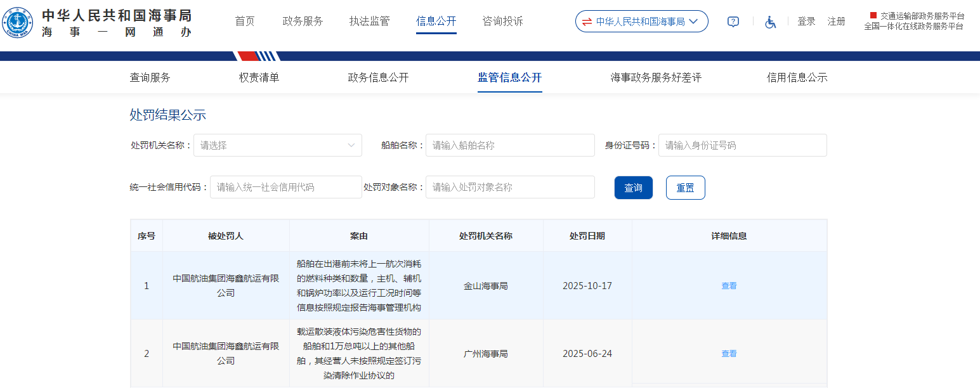Screen dimensions: 980x388
Task: Click into the 统一社会信用代码 input field
Action: tap(285, 188)
